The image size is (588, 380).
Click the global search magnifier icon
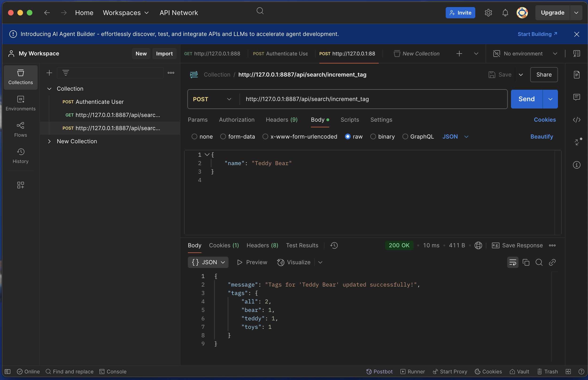tap(260, 11)
